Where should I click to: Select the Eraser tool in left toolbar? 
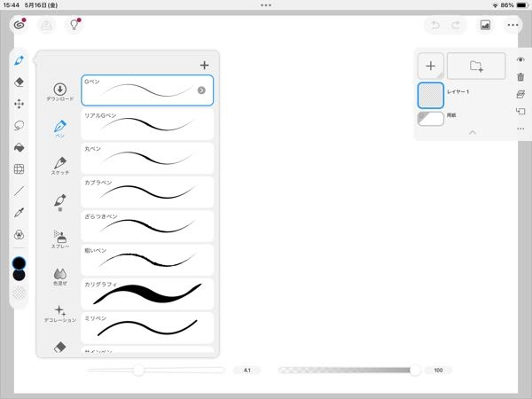coord(20,82)
